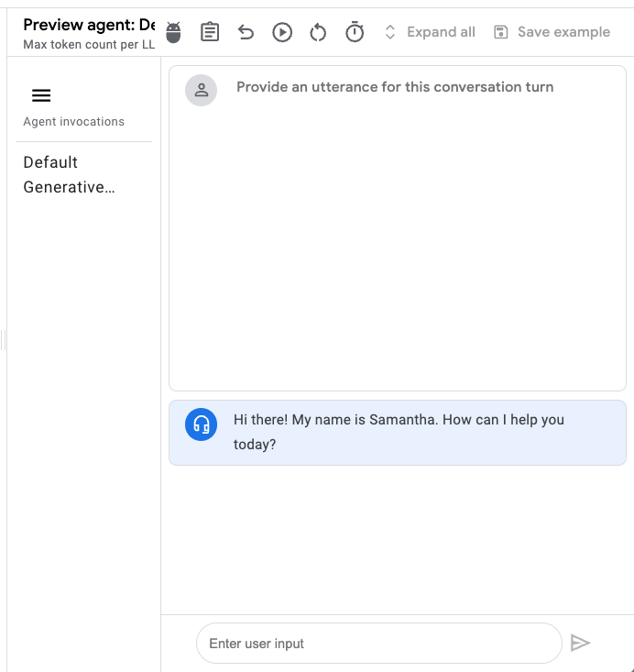Click Max token count per LL subtitle
Viewport: 634px width, 672px height.
coord(89,45)
